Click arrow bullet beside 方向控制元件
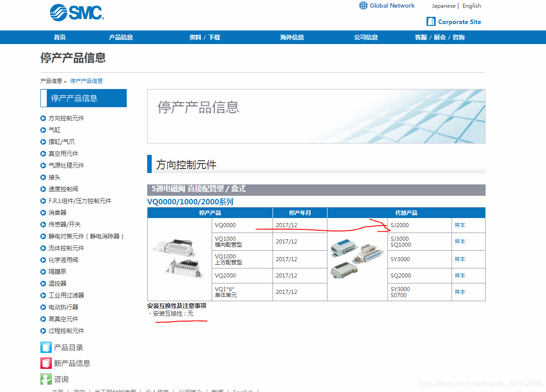 point(43,118)
